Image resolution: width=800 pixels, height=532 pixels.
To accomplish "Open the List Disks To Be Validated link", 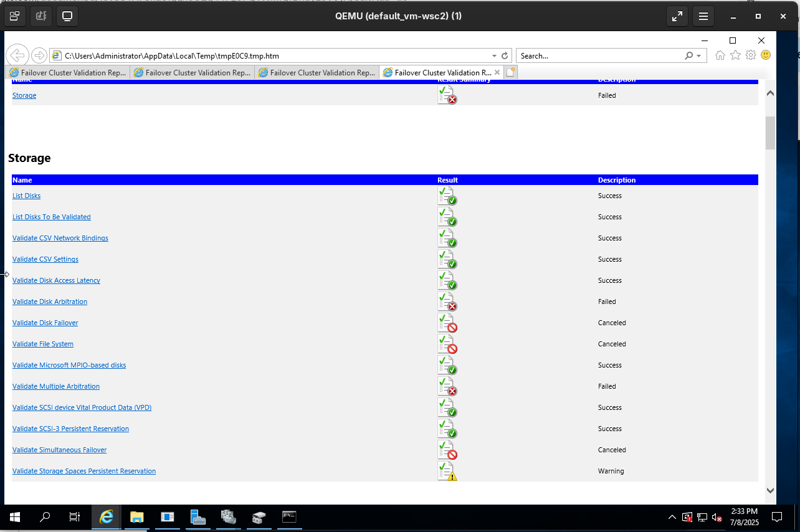I will tap(52, 217).
